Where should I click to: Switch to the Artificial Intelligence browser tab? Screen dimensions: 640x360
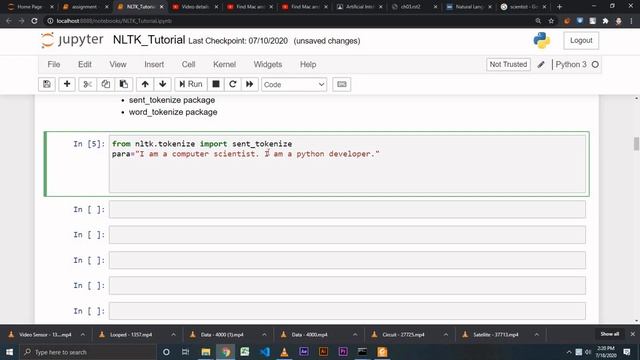click(360, 7)
